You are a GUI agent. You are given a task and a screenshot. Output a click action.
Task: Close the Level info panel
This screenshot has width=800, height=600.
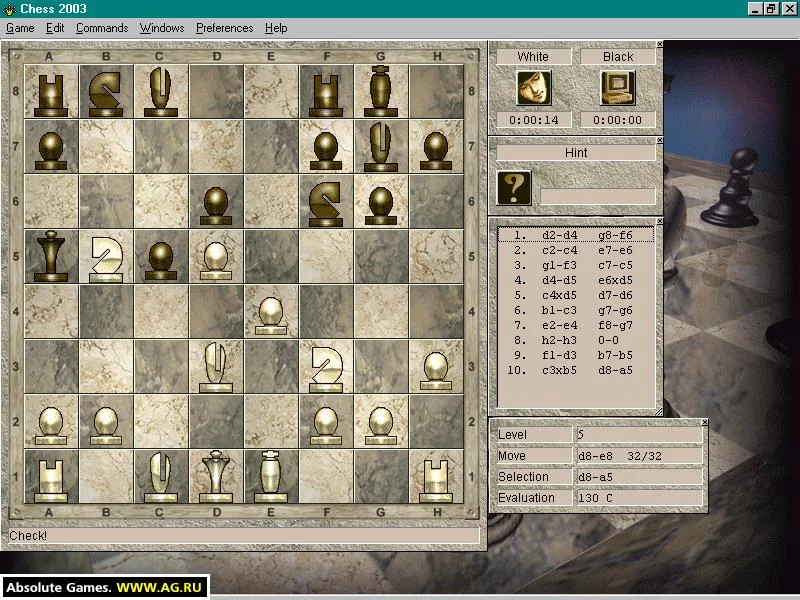coord(705,422)
